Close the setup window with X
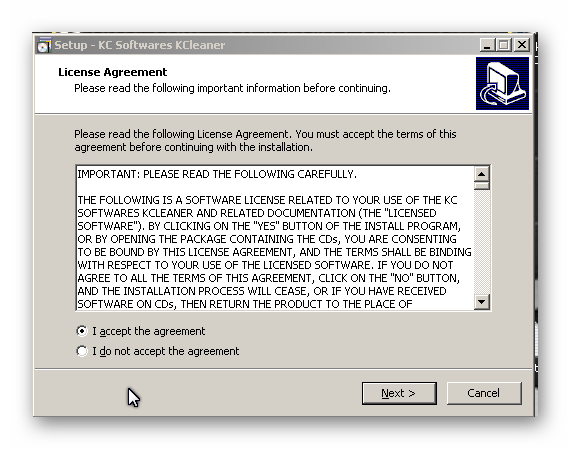Screen dimensions: 570x449 pyautogui.click(x=522, y=45)
